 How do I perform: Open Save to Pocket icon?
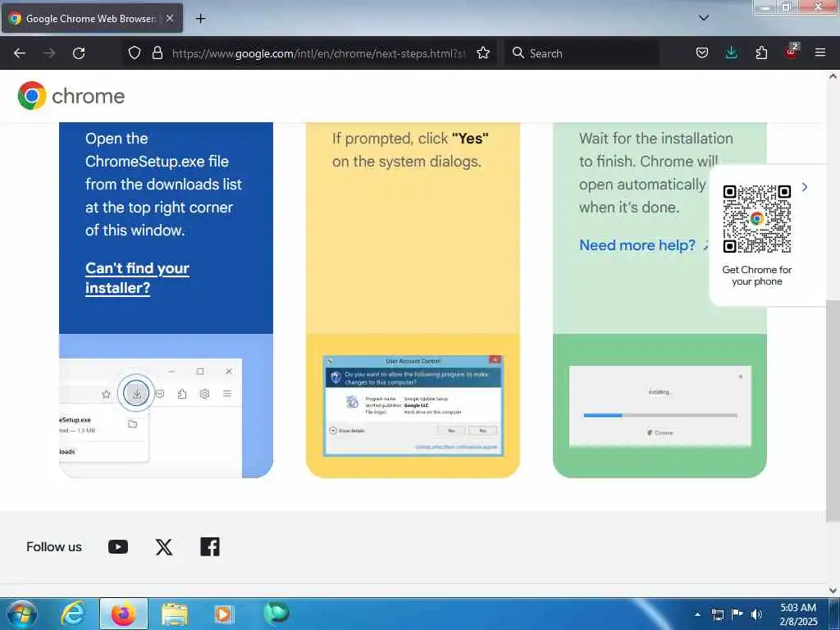[702, 53]
